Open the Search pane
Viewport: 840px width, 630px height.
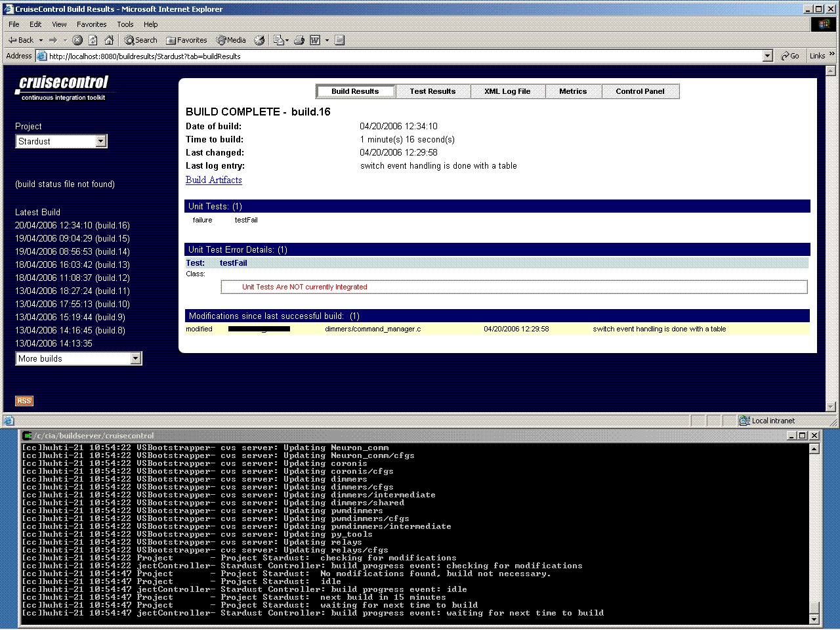tap(141, 40)
